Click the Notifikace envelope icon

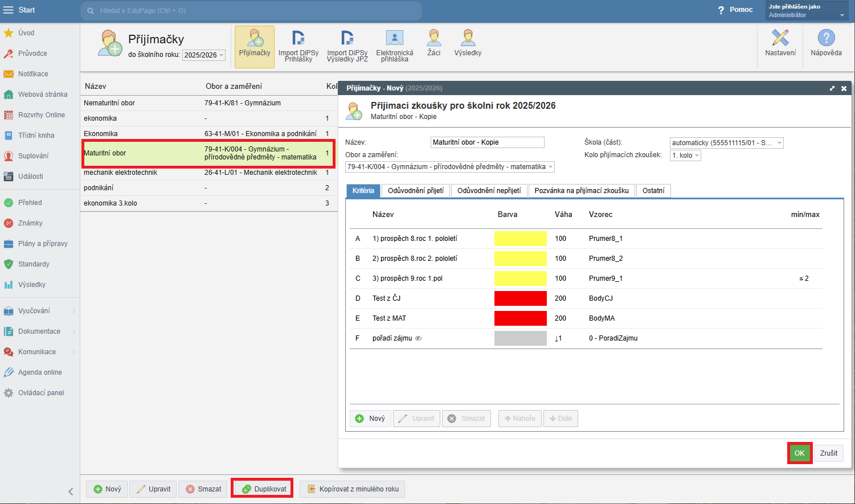[9, 74]
